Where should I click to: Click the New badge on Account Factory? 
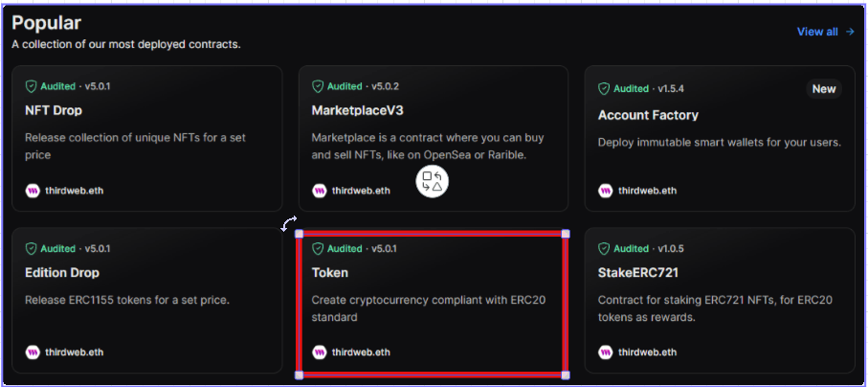pos(824,89)
